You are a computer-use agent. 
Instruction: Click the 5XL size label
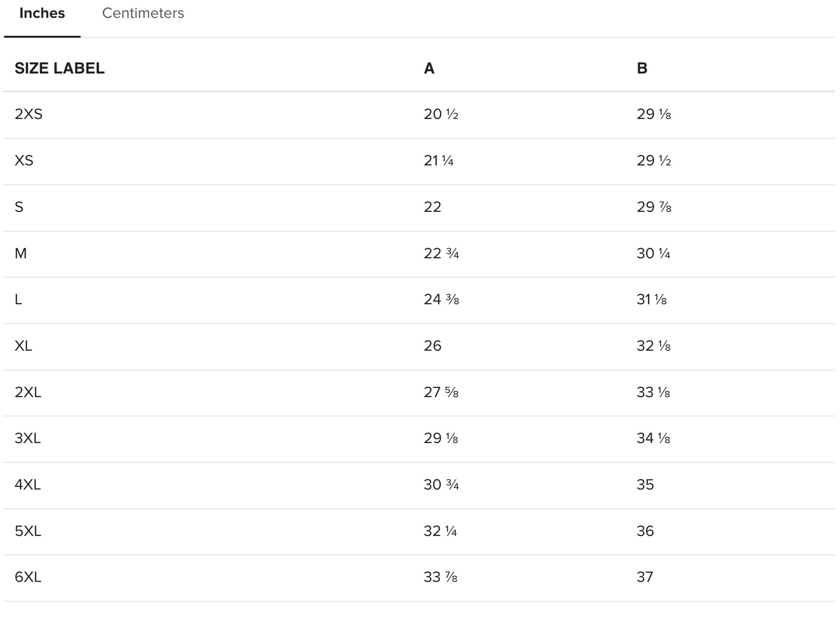coord(28,531)
